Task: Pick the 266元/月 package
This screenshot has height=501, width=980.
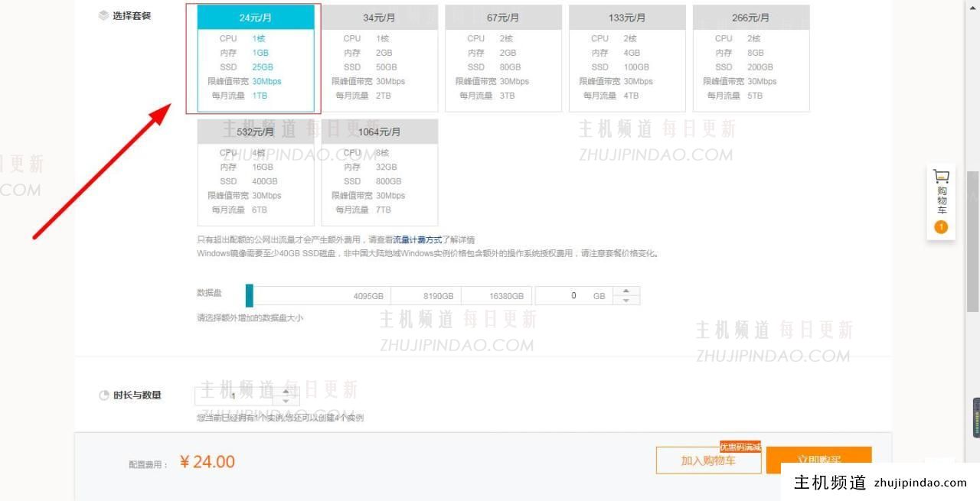Action: tap(751, 59)
